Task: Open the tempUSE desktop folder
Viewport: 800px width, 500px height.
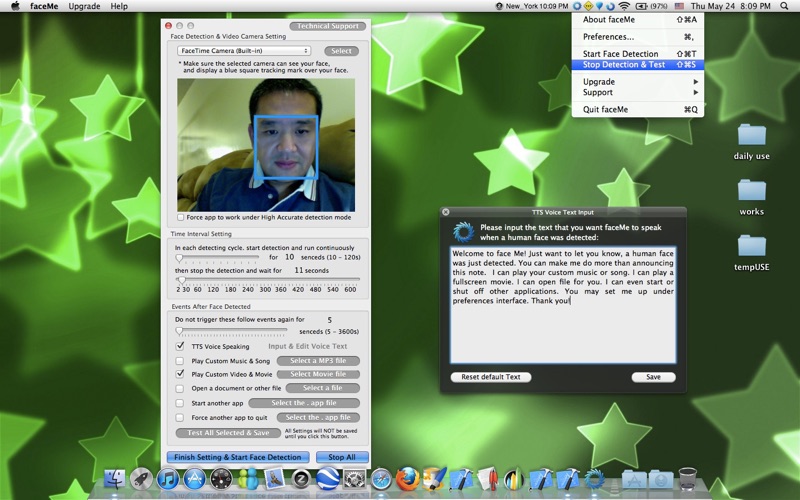Action: 752,253
